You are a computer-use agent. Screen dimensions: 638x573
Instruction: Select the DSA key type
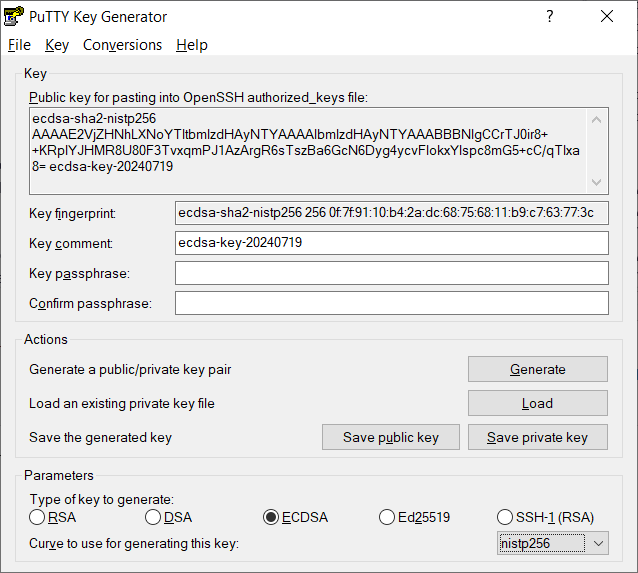(x=153, y=517)
